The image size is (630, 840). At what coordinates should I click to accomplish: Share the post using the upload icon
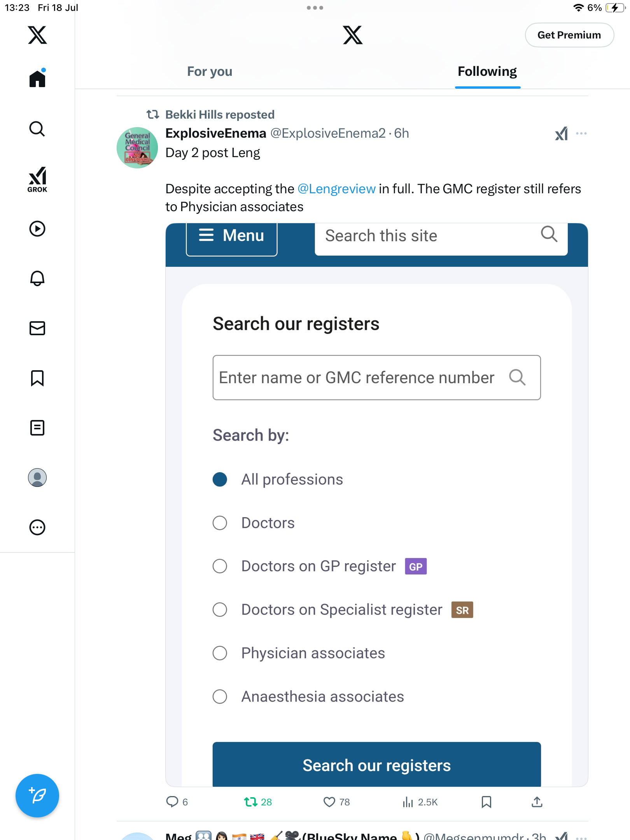pos(537,802)
